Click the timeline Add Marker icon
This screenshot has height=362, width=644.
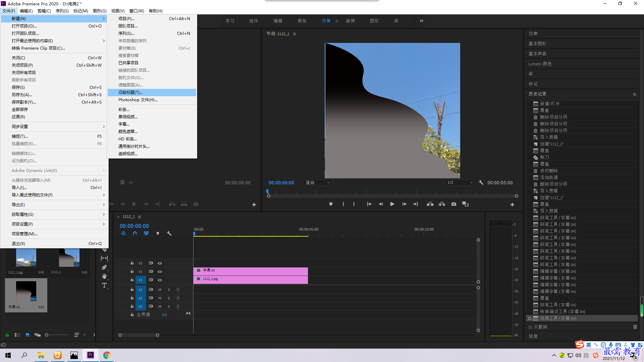(x=158, y=233)
